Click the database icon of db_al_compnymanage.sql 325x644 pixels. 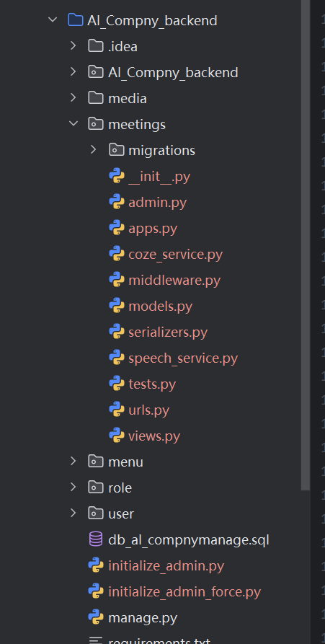coord(96,539)
